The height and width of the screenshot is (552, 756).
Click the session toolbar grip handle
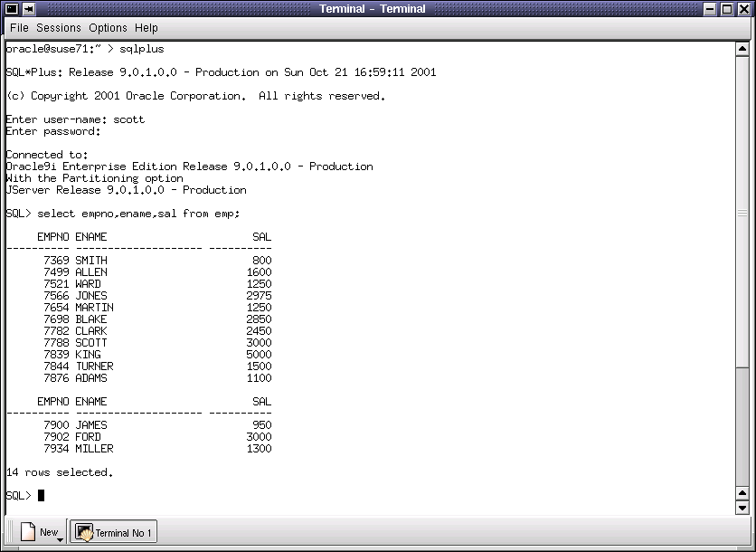coord(10,532)
